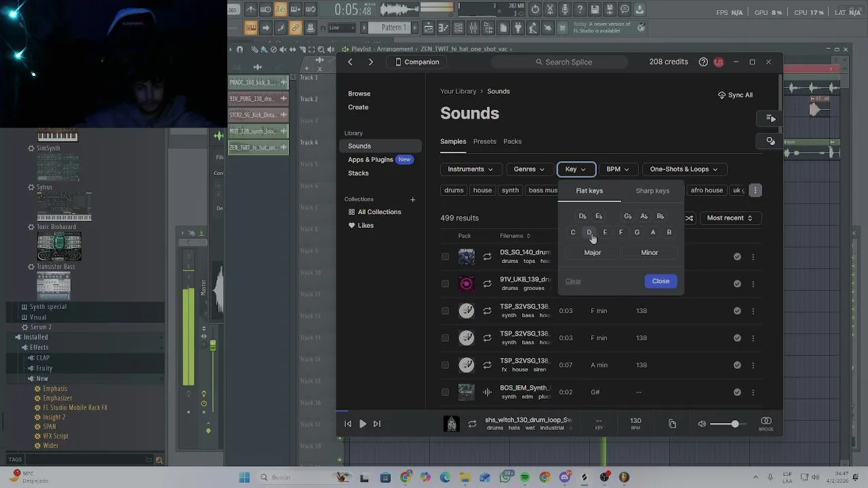The width and height of the screenshot is (868, 488).
Task: Go back in Splice navigation
Action: 350,62
